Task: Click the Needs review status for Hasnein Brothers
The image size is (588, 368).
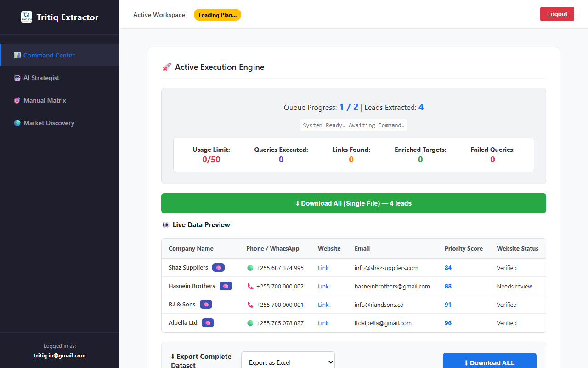Action: tap(514, 286)
